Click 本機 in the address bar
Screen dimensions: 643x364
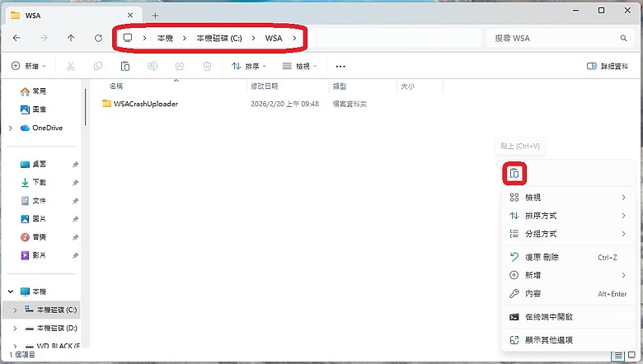[165, 38]
